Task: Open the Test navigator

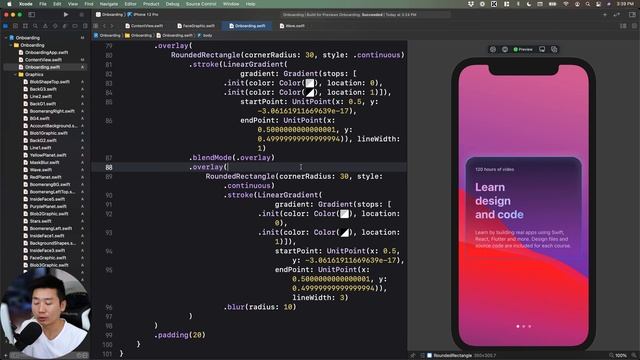Action: click(x=55, y=26)
